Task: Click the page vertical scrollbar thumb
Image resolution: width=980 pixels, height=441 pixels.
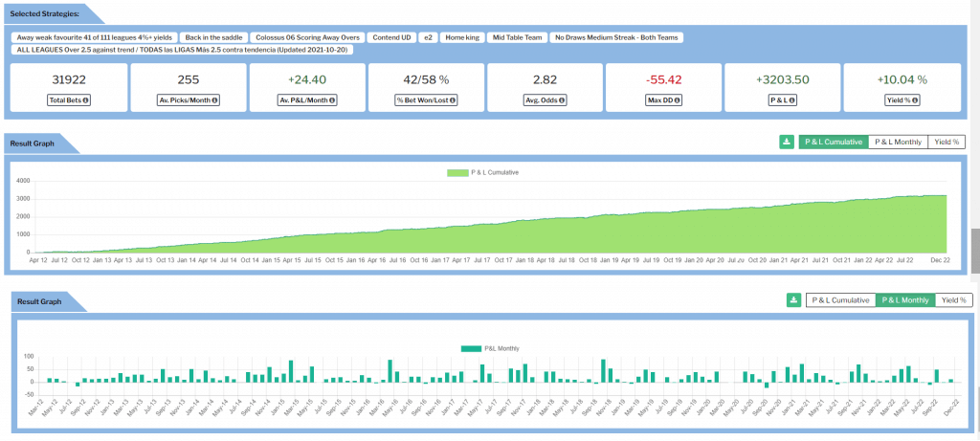Action: pyautogui.click(x=974, y=250)
